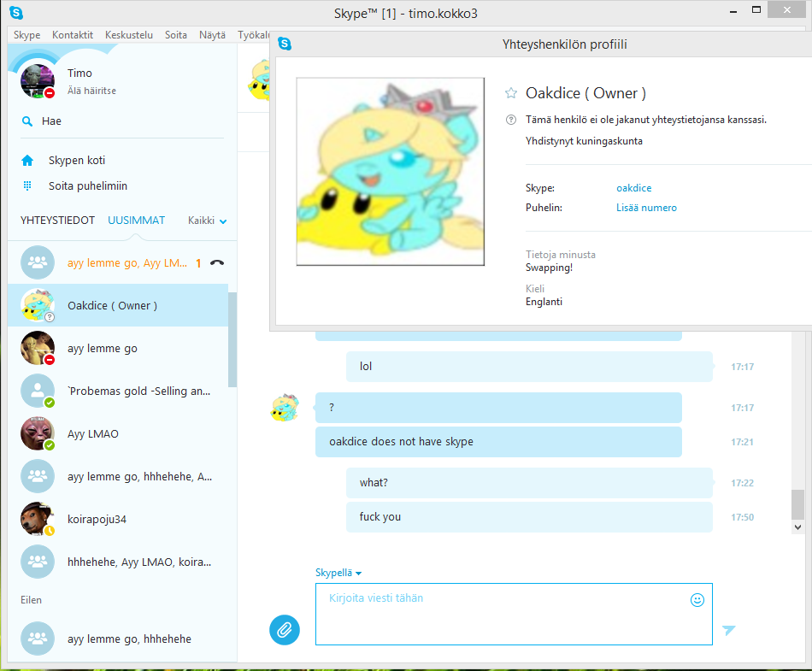Open the Näytä menu

(x=212, y=35)
